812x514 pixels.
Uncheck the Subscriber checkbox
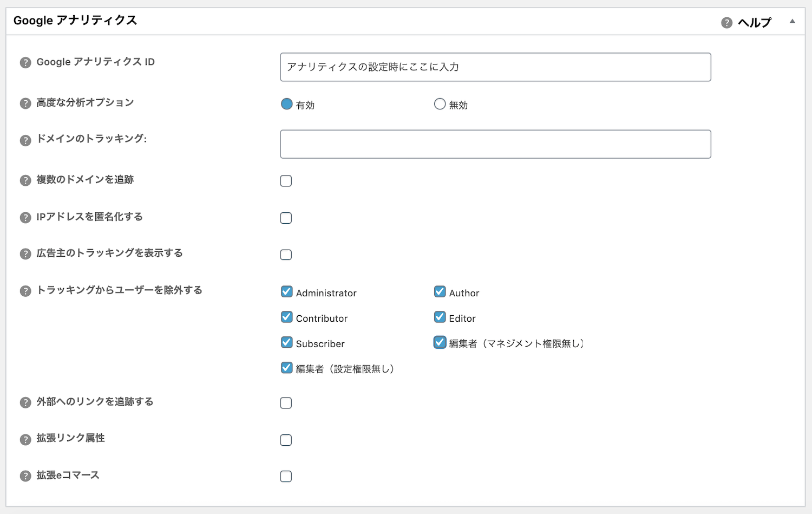pyautogui.click(x=287, y=342)
